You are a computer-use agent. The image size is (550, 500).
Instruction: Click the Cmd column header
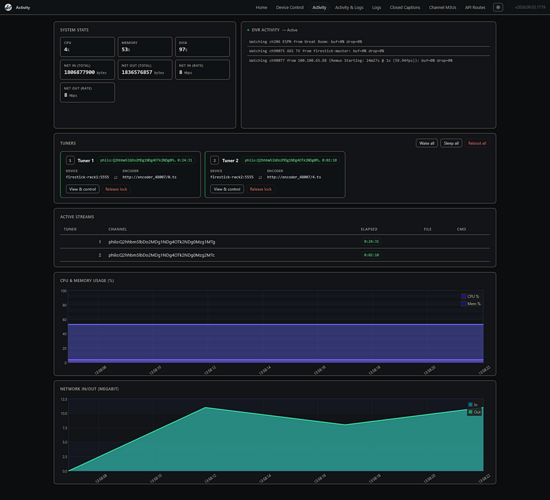click(461, 229)
